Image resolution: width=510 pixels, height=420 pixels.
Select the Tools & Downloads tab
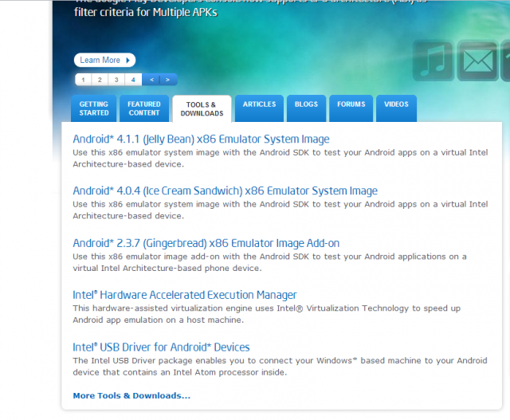[202, 109]
